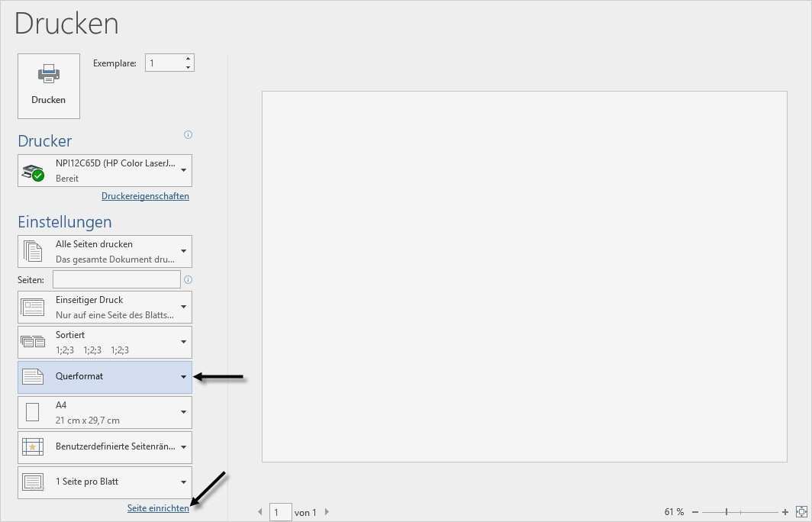812x522 pixels.
Task: Click the Sortiert collation icon
Action: click(x=33, y=342)
